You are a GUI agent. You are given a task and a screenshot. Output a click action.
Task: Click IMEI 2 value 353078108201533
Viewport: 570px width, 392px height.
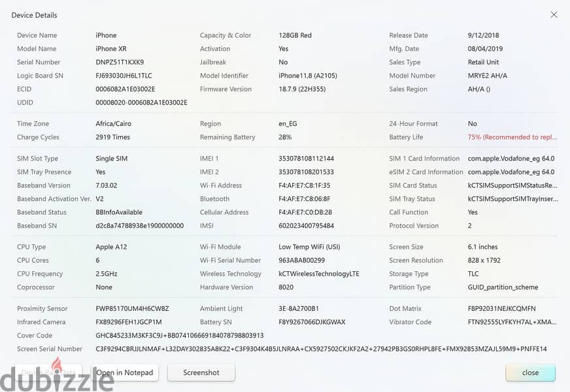(x=306, y=172)
